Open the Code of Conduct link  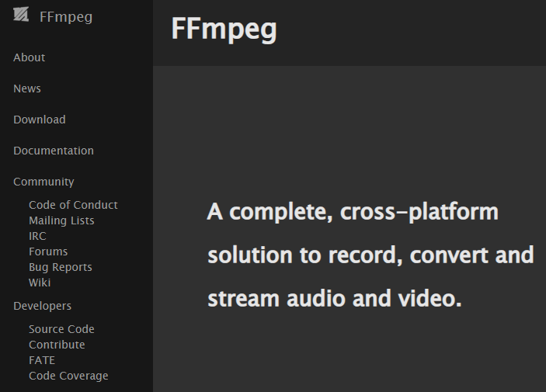73,205
